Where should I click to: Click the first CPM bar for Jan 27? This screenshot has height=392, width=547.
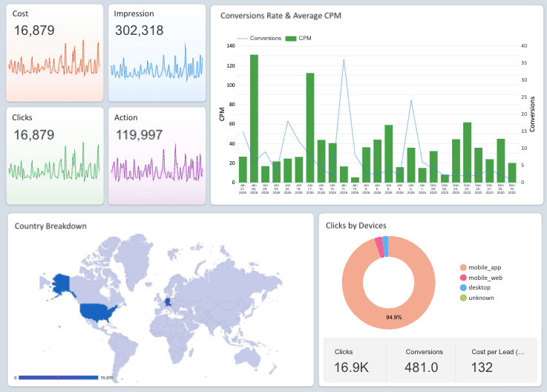pyautogui.click(x=243, y=170)
